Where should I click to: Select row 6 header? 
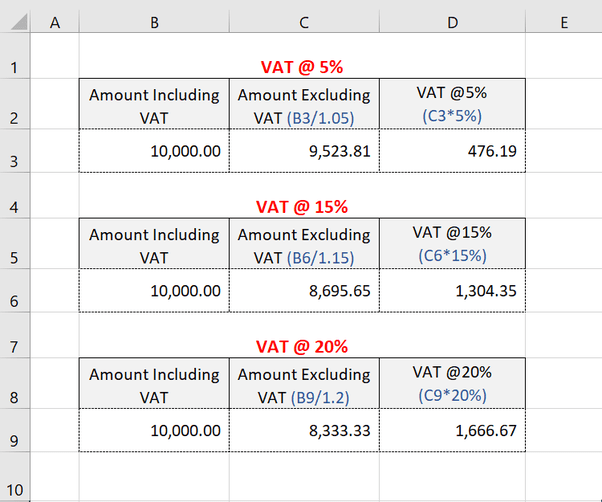coord(15,291)
